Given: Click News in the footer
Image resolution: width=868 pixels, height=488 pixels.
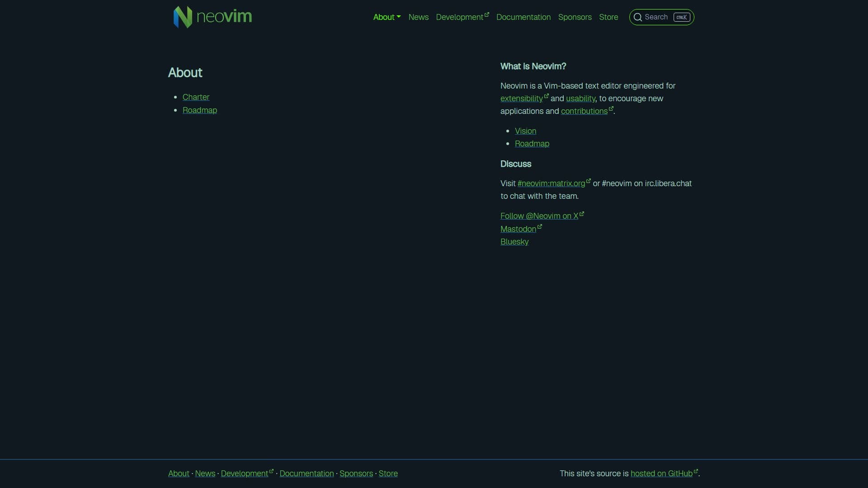Looking at the screenshot, I should coord(205,474).
